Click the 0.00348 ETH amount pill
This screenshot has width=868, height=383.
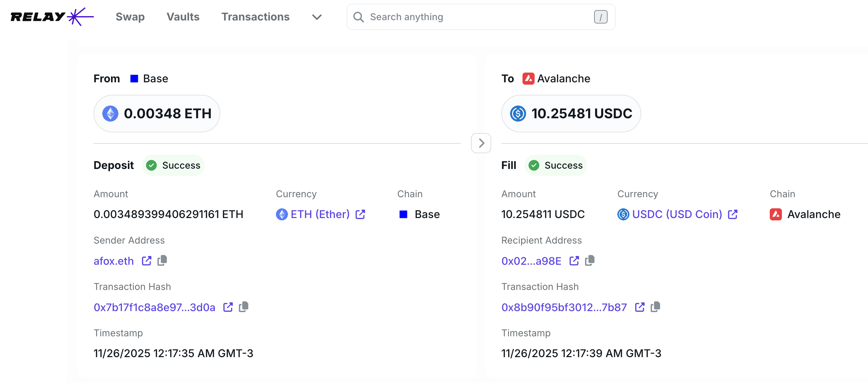click(157, 114)
